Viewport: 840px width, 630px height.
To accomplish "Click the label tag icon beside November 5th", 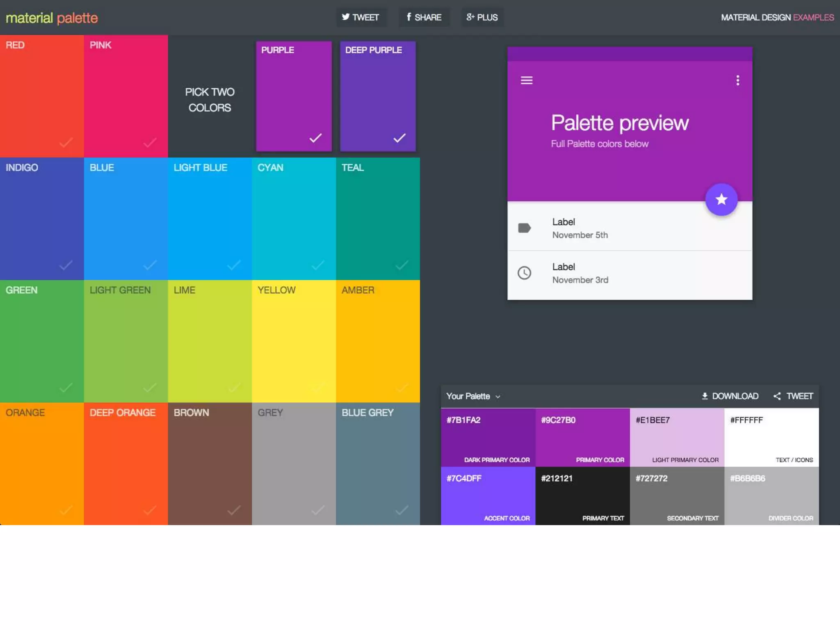I will coord(524,228).
